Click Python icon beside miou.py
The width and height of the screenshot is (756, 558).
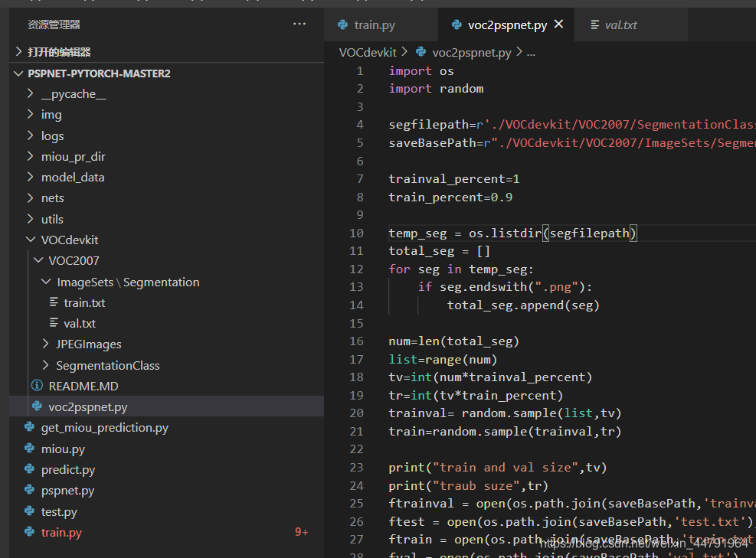coord(29,448)
